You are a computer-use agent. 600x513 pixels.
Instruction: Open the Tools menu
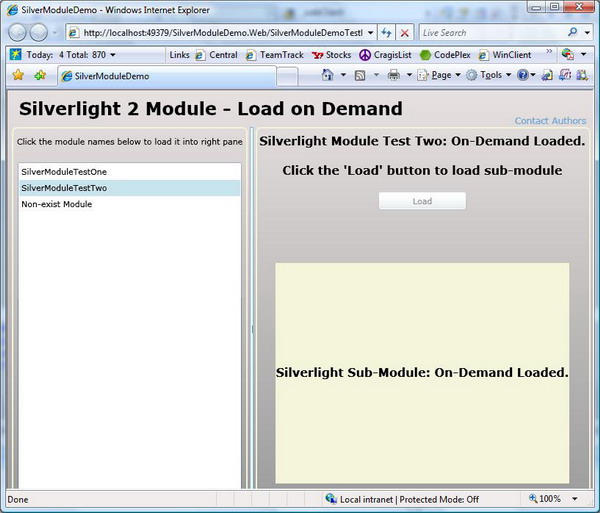tap(489, 75)
